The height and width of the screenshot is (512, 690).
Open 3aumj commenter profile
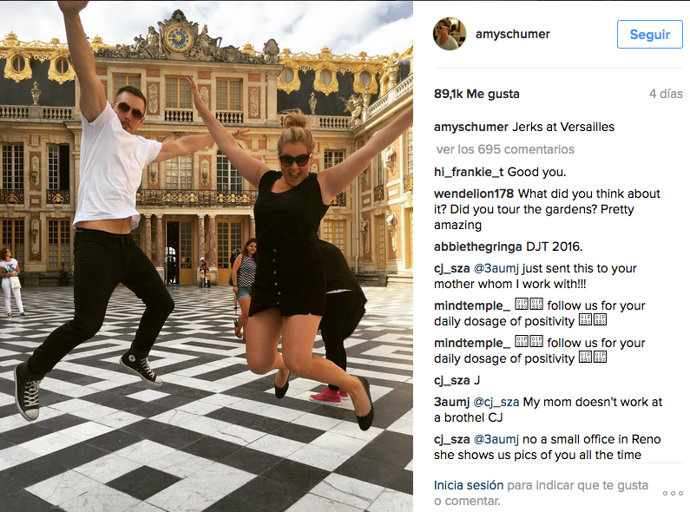coord(451,402)
